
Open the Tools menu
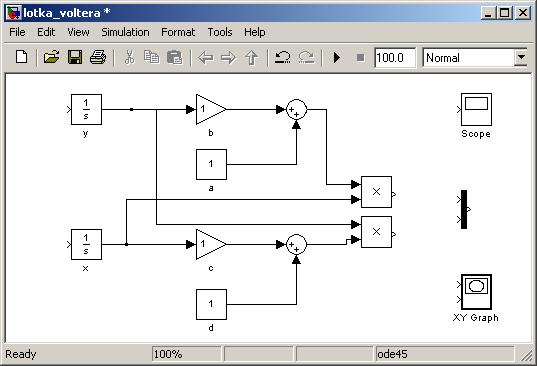pyautogui.click(x=220, y=32)
